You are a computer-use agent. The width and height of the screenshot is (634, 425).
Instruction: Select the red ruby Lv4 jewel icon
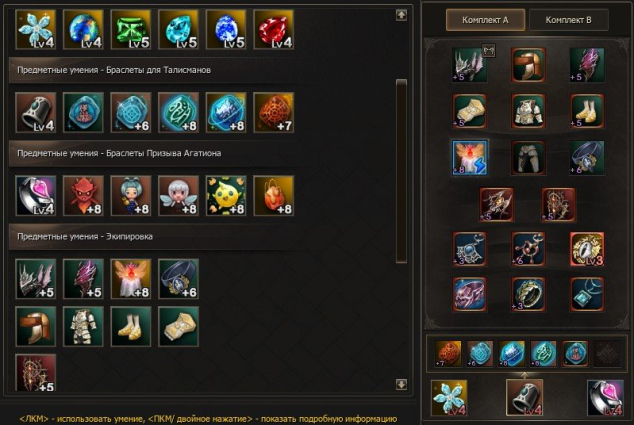pos(273,30)
